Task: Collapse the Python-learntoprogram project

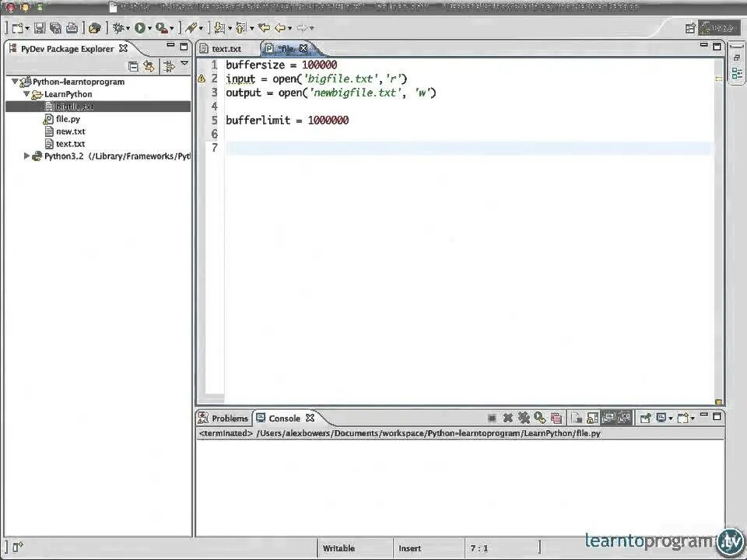Action: pyautogui.click(x=15, y=82)
